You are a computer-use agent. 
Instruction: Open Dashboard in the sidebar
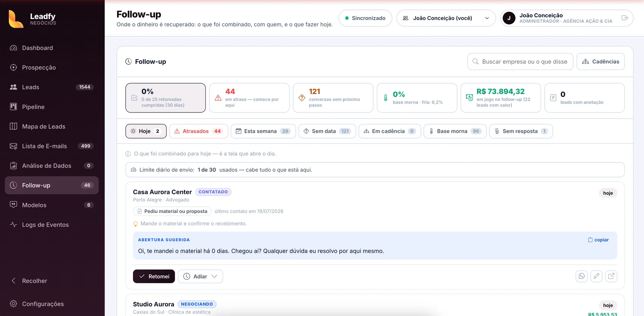click(52, 48)
